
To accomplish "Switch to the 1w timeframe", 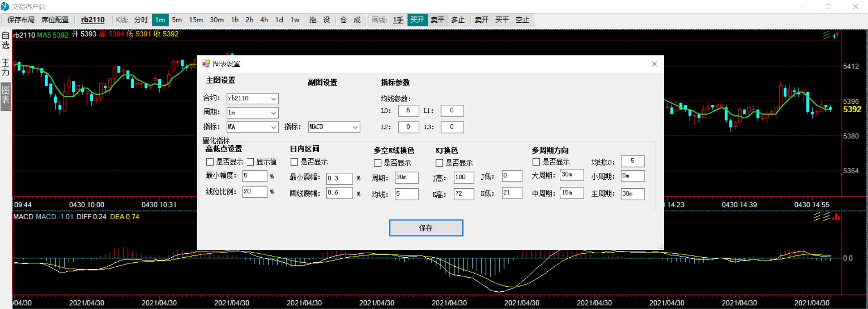I will click(x=295, y=20).
